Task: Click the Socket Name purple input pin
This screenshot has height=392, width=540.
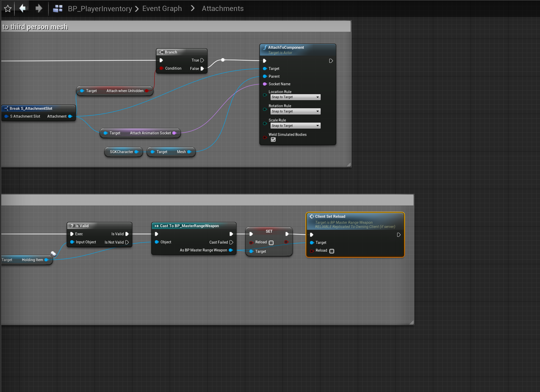Action: click(x=265, y=84)
